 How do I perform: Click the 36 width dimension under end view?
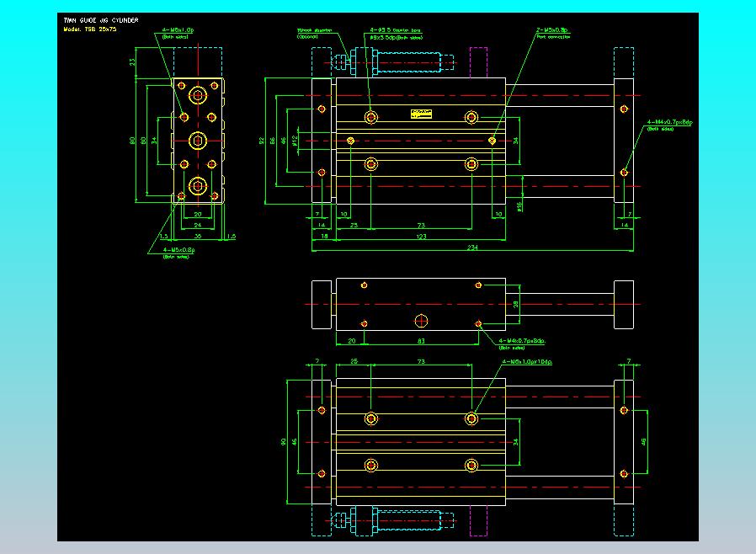click(198, 237)
